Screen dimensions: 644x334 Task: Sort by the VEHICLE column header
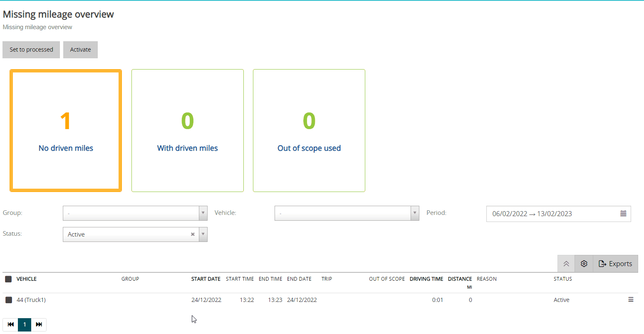[27, 279]
